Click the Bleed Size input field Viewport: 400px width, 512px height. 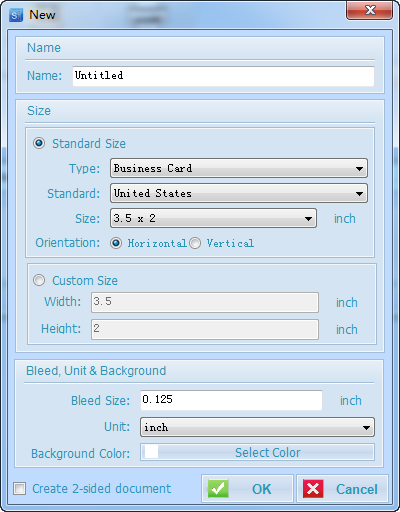point(231,400)
